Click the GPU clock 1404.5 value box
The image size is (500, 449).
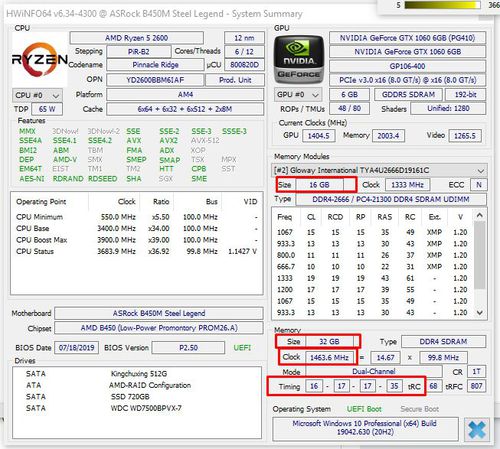tap(318, 136)
